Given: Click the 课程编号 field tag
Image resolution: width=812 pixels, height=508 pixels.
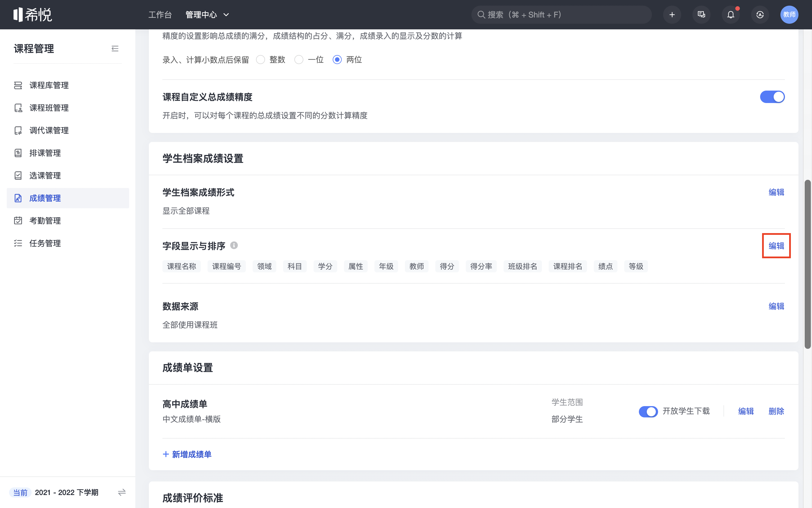Looking at the screenshot, I should click(x=226, y=266).
